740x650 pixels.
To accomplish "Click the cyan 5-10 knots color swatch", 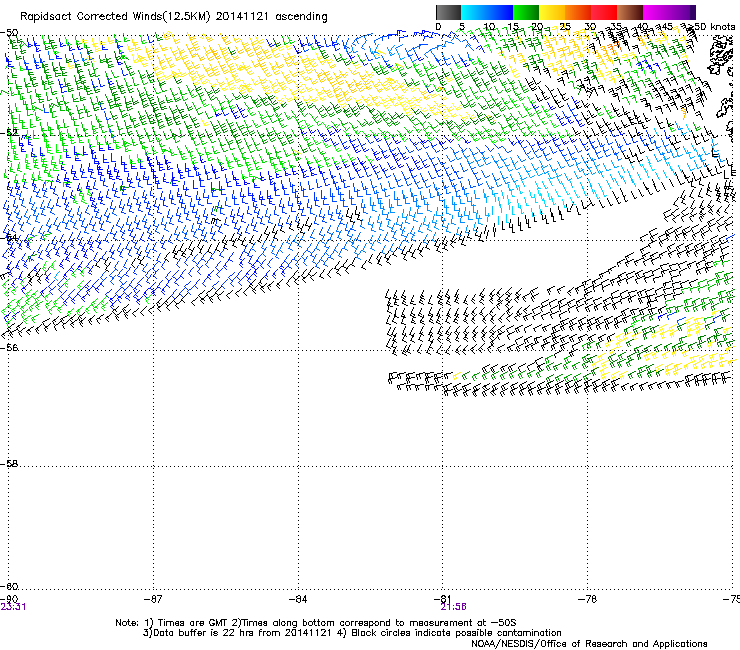I will click(x=474, y=12).
